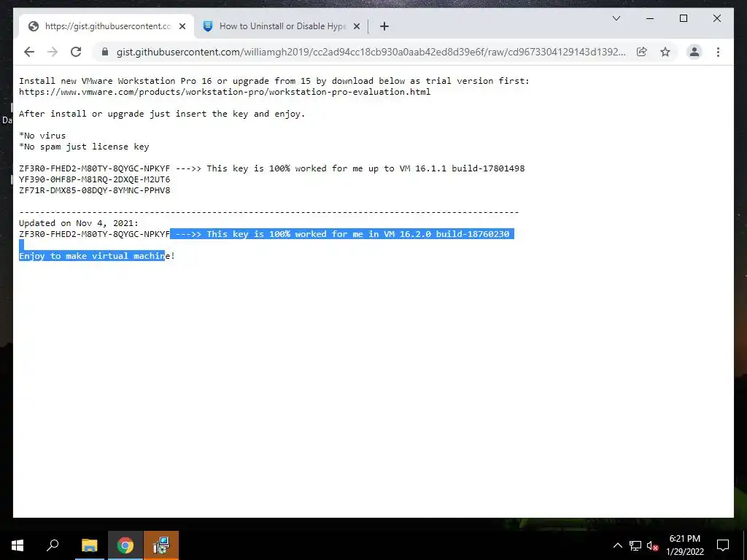
Task: Open File Explorer from the taskbar
Action: (89, 545)
